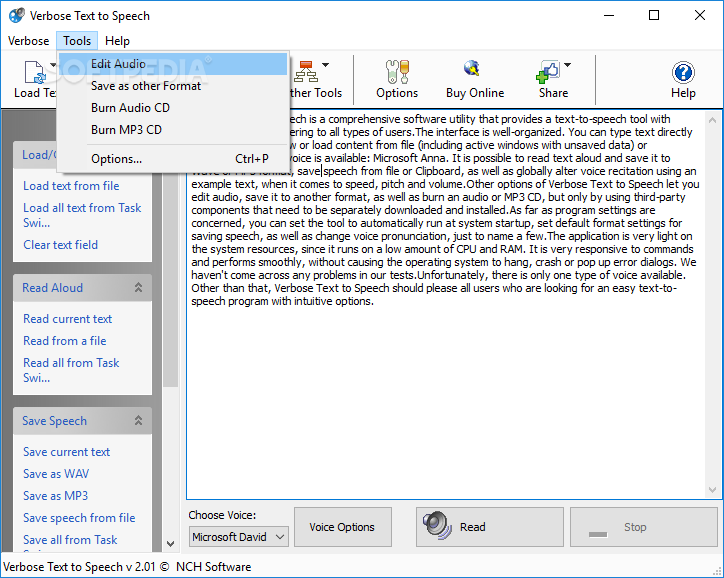Screen dimensions: 724x578
Task: Click the Save Speech panel header
Action: [82, 421]
